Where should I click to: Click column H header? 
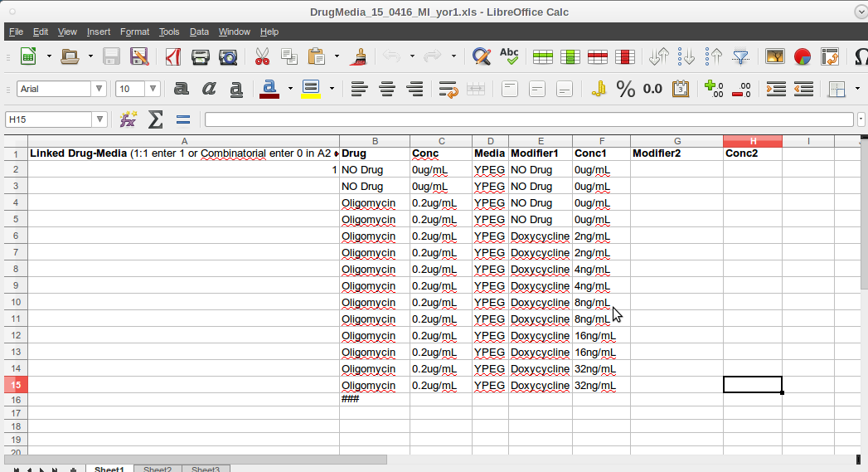pos(752,141)
